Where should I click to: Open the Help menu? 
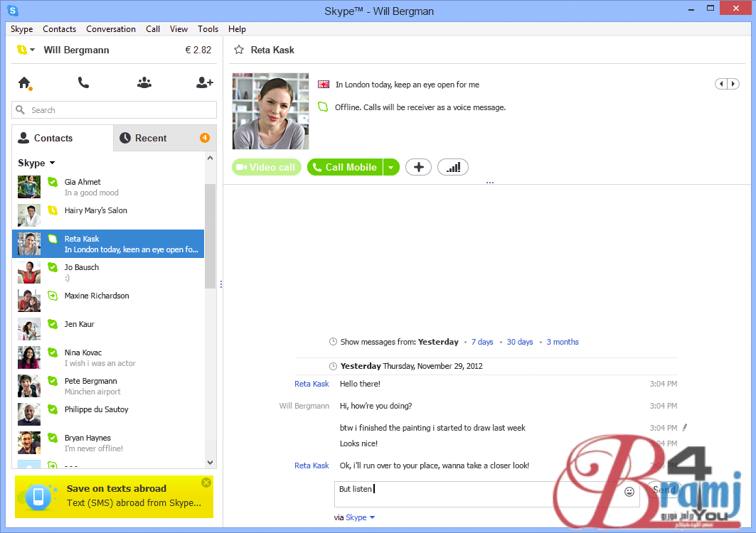237,29
